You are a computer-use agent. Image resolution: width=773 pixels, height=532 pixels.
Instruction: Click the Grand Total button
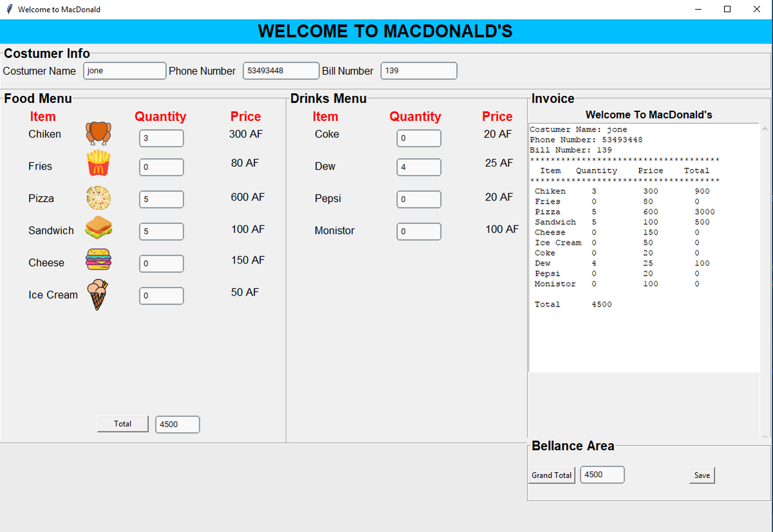[552, 475]
